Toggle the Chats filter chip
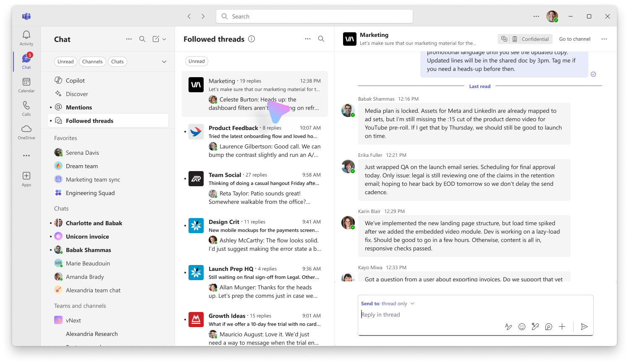This screenshot has height=364, width=629. pos(117,61)
